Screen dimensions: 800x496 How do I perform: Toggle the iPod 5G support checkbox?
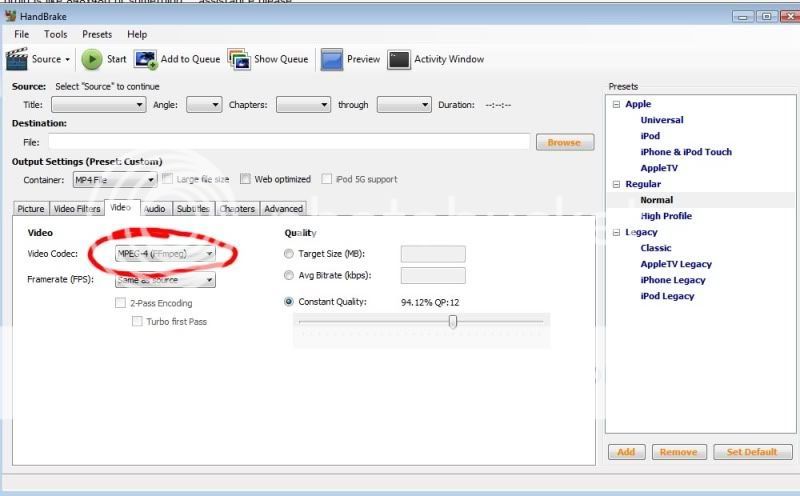pos(327,179)
